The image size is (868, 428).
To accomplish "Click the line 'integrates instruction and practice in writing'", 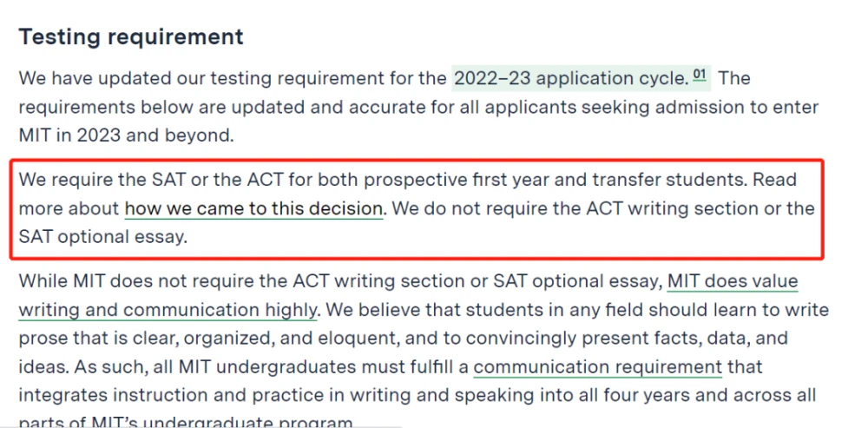I will point(417,395).
